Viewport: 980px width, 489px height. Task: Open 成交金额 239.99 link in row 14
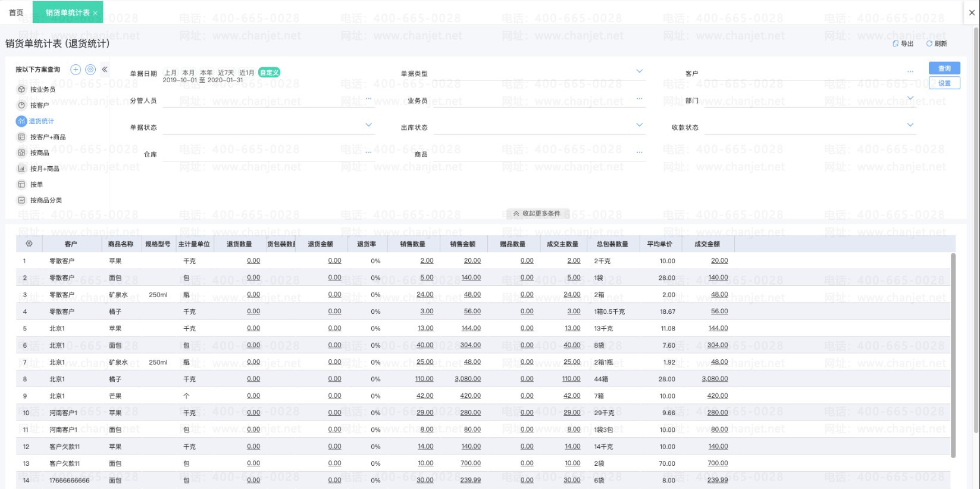tap(718, 480)
